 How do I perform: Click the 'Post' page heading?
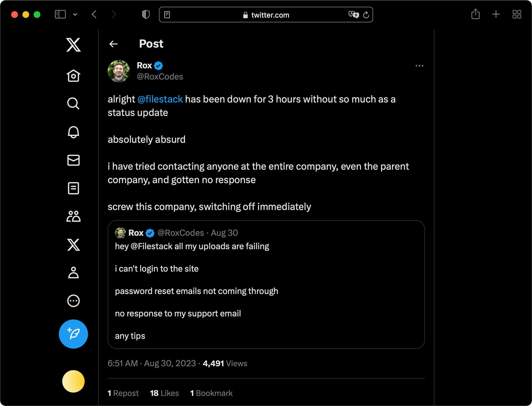[x=151, y=44]
